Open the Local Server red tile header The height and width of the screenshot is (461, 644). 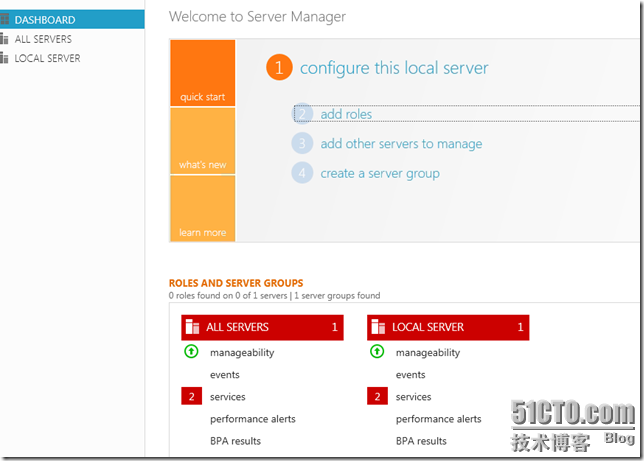pos(448,327)
